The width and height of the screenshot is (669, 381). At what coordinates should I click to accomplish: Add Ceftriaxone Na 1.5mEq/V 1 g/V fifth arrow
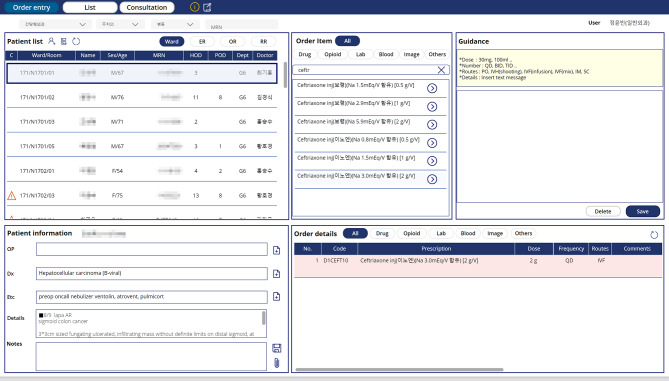click(432, 161)
